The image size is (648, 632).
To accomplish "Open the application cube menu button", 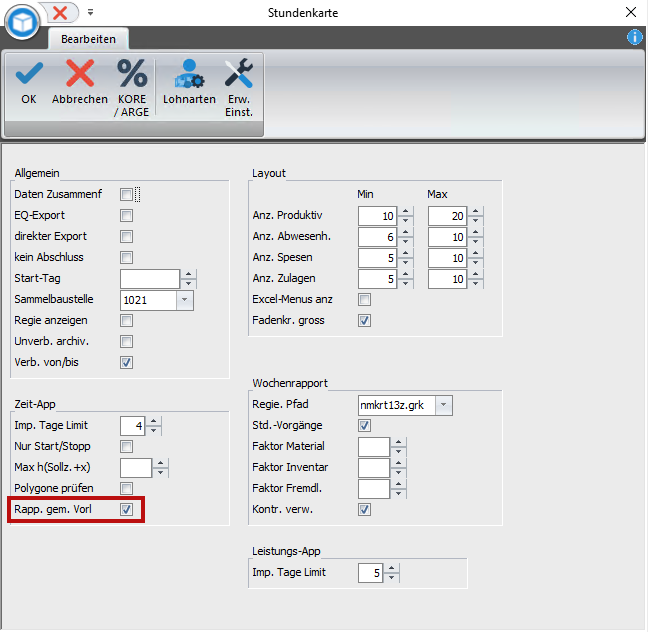I will point(22,23).
